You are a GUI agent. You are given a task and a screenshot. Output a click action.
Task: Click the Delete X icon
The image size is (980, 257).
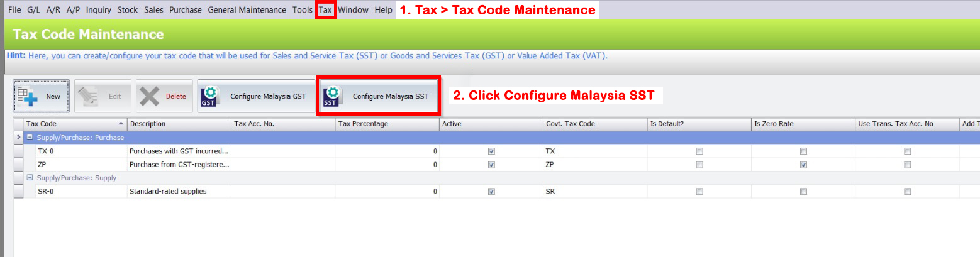click(150, 96)
